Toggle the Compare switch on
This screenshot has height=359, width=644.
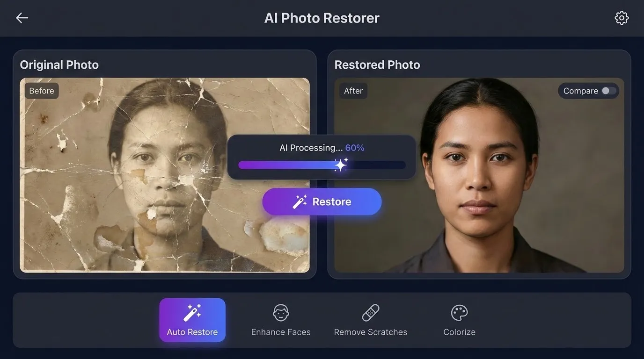coord(609,91)
